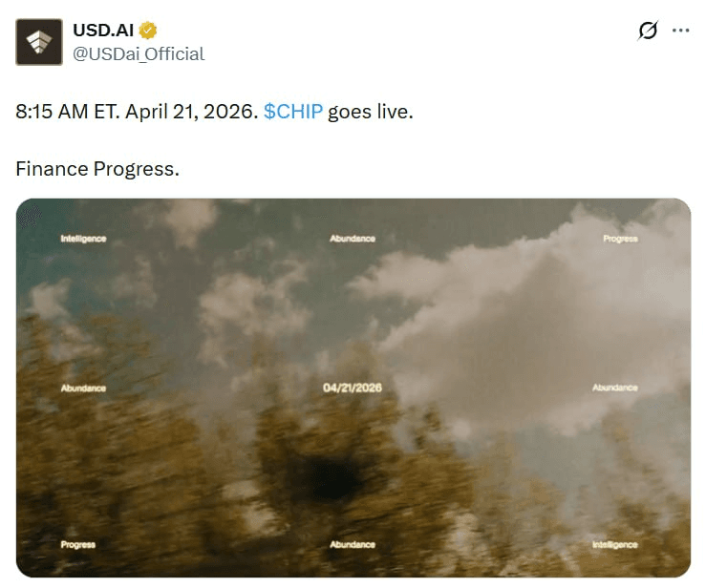This screenshot has width=706, height=588.
Task: Open the three-dot more options menu
Action: click(x=680, y=31)
